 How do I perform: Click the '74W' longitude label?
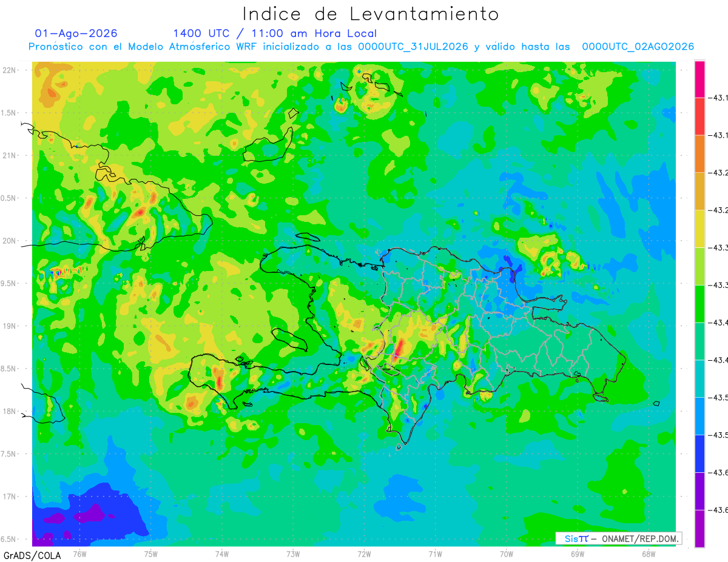coord(222,554)
